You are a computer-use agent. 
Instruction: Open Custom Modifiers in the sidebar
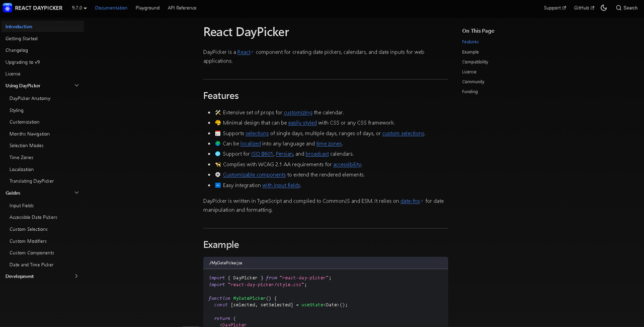[28, 241]
